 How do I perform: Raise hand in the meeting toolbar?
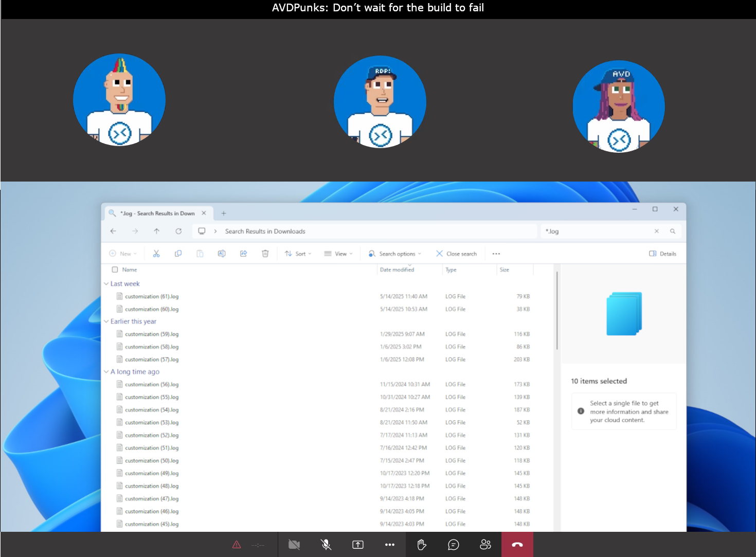[x=422, y=544]
